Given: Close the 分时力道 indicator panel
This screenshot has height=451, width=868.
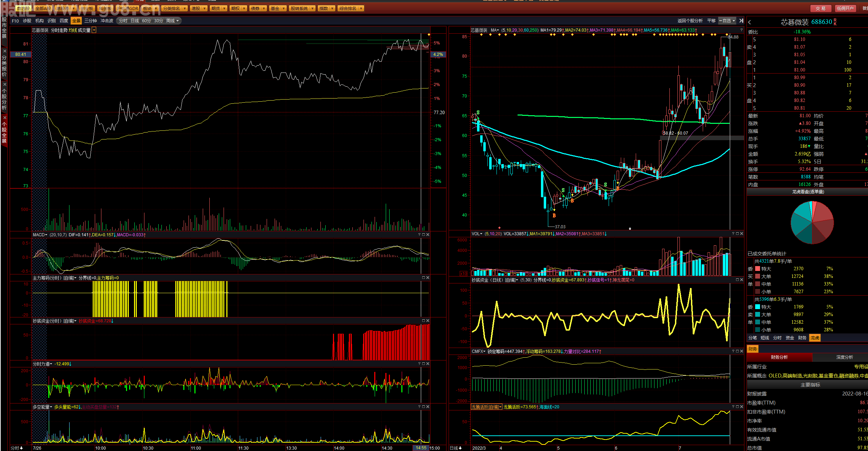Looking at the screenshot, I should (x=428, y=364).
